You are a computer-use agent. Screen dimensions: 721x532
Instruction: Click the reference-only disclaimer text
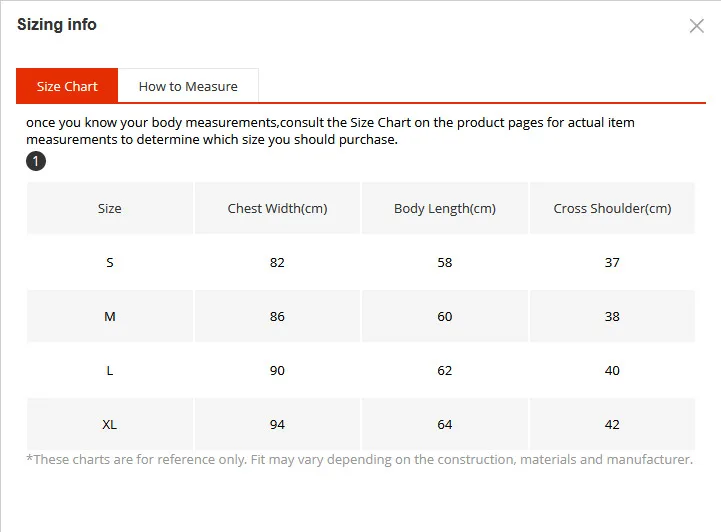(360, 459)
